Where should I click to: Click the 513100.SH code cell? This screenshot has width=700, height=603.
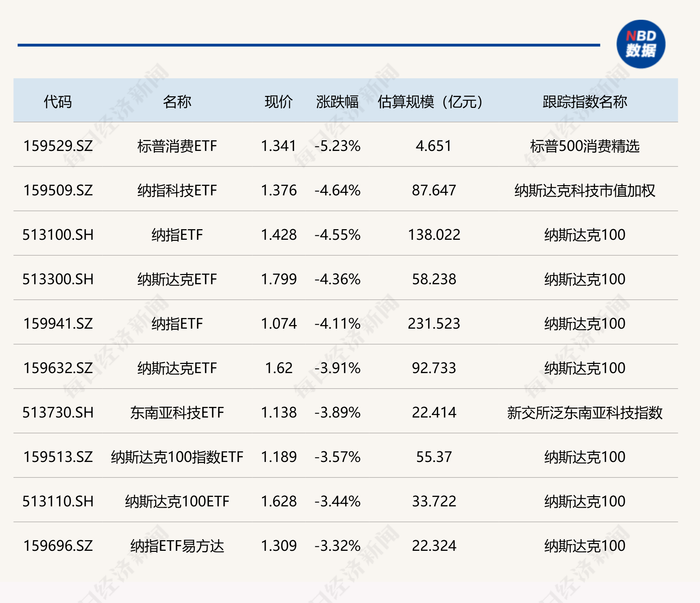click(x=58, y=235)
